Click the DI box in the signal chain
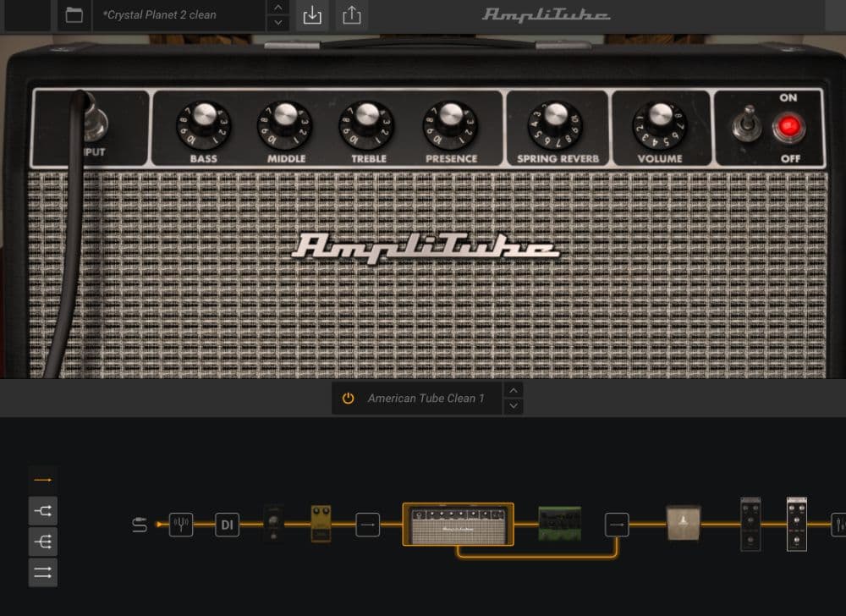This screenshot has width=846, height=616. click(x=226, y=525)
